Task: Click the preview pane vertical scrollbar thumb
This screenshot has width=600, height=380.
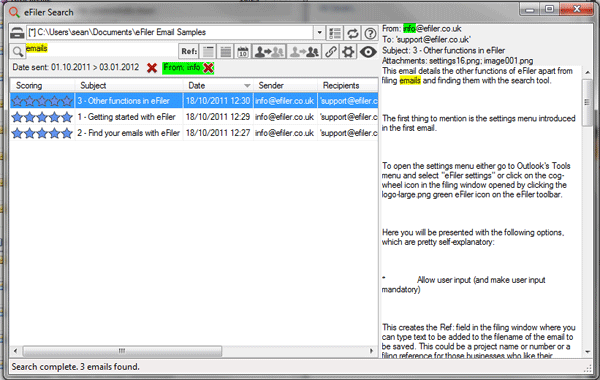Action: pos(587,103)
